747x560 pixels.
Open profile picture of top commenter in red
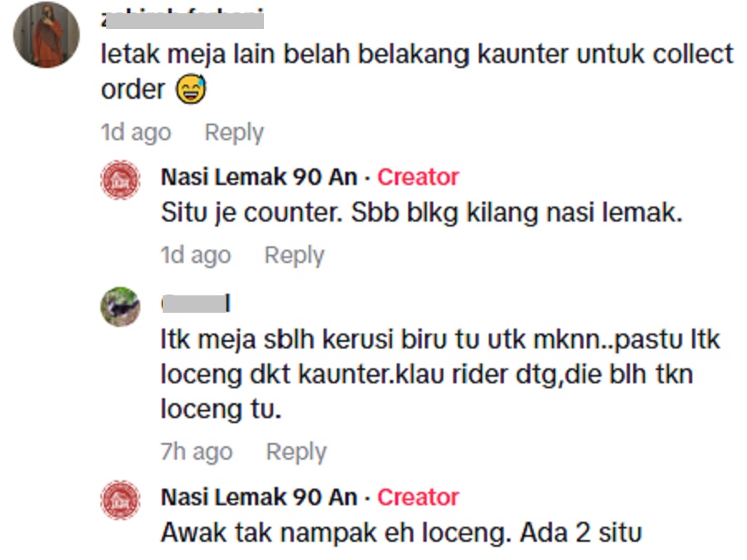click(x=46, y=34)
